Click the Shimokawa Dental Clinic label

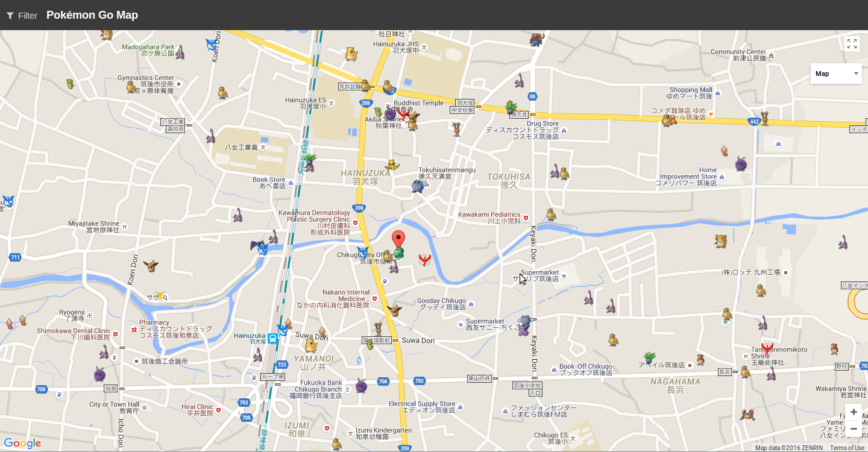point(74,334)
